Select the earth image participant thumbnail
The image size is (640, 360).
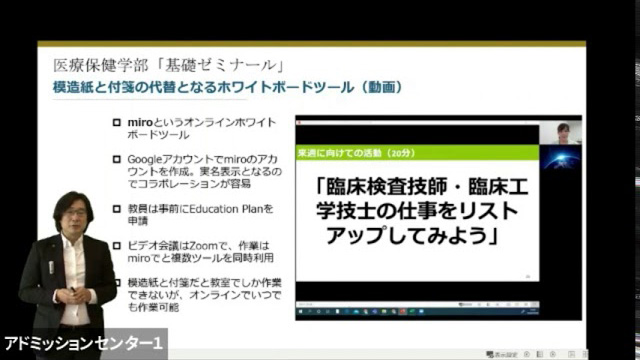coord(561,158)
